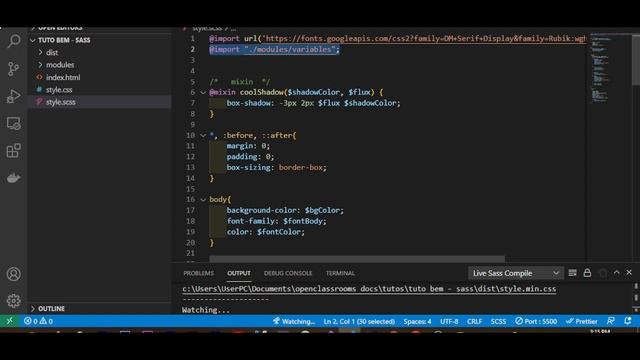Open notifications bell in status bar
The width and height of the screenshot is (640, 360).
[628, 321]
